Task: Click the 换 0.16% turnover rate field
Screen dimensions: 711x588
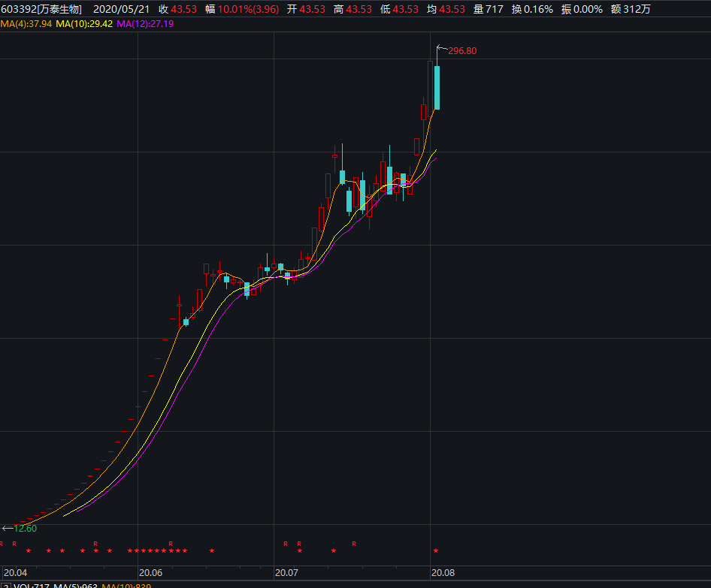Action: 532,9
